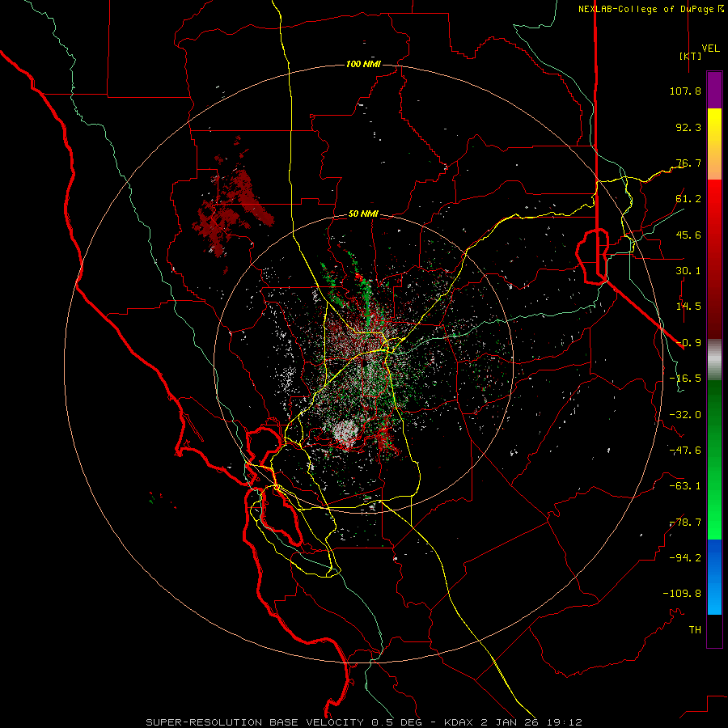Click the -63.1 velocity scale value
This screenshot has height=728, width=728.
click(685, 486)
